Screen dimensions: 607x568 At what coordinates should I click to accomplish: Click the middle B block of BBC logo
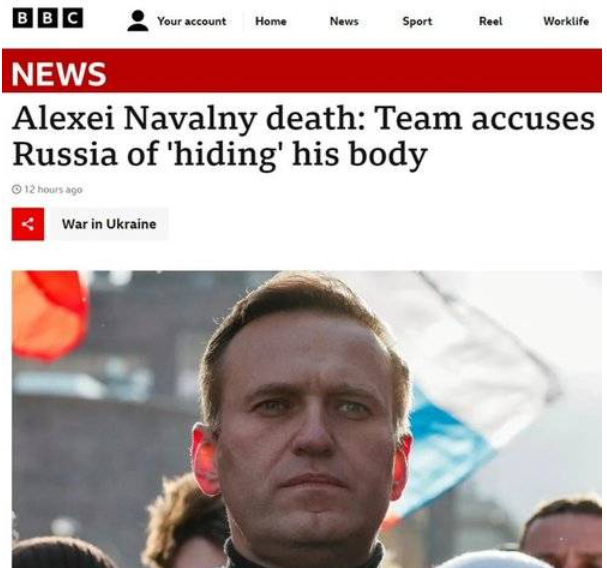point(48,18)
